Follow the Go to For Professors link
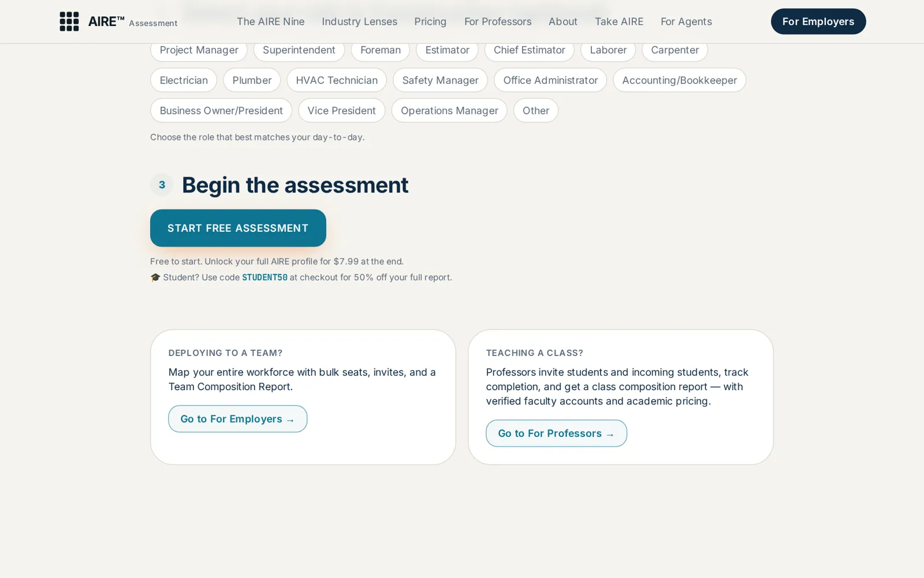The height and width of the screenshot is (578, 924). (x=556, y=433)
